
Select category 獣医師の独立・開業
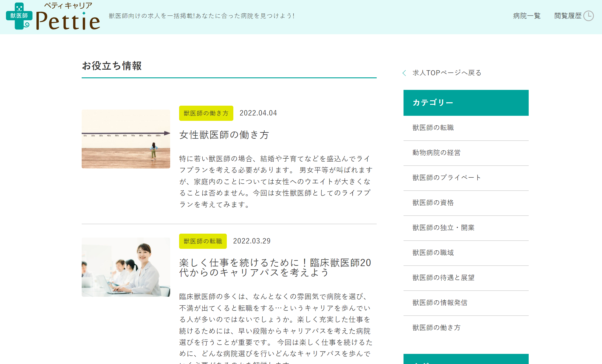coord(443,228)
